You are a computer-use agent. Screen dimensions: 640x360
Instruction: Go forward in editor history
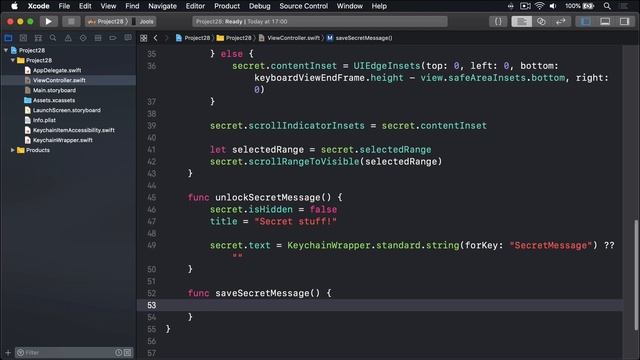pos(166,38)
